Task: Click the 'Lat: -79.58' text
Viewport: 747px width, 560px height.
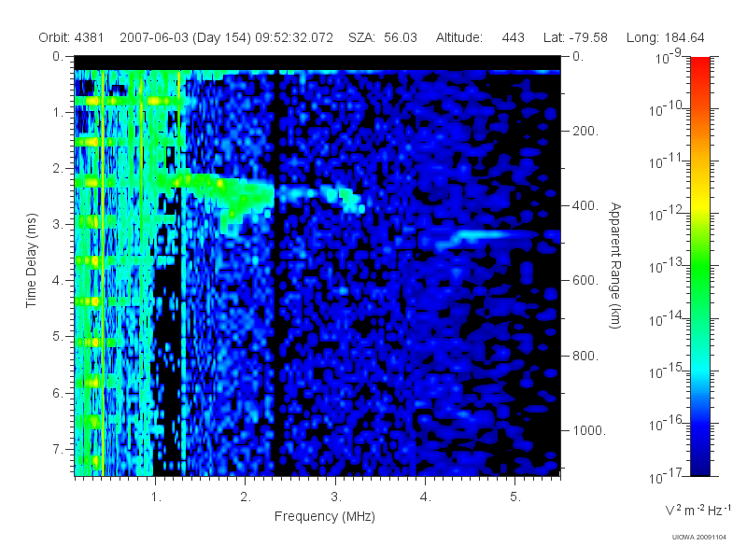Action: pos(575,37)
